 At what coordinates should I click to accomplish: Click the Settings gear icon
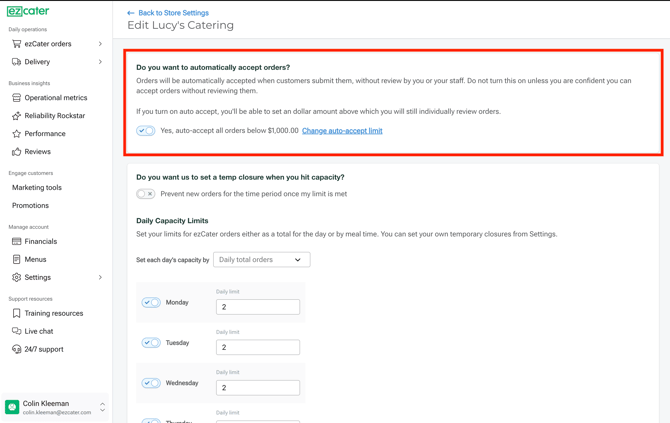[x=16, y=277]
